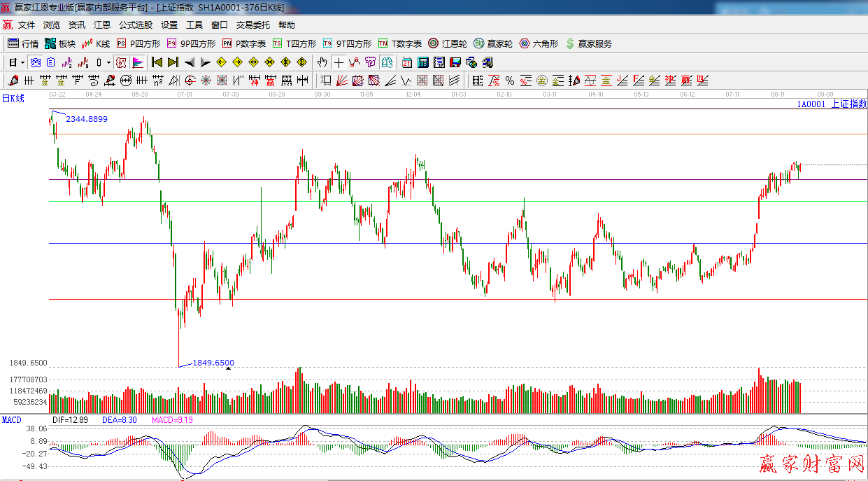Expand the candlestick chart type dropdown arrow
This screenshot has height=481, width=868.
pyautogui.click(x=108, y=62)
